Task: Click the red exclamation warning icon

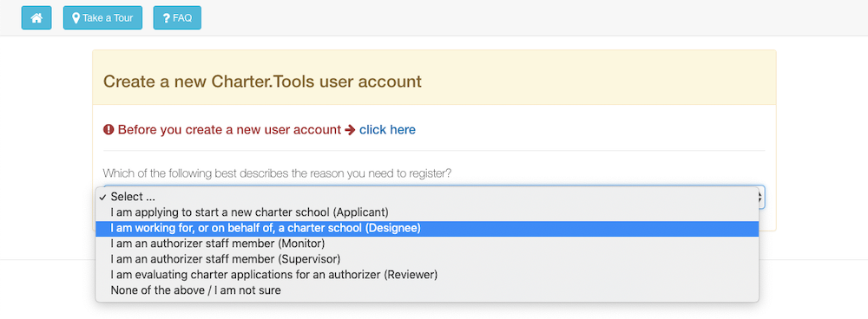Action: tap(108, 130)
